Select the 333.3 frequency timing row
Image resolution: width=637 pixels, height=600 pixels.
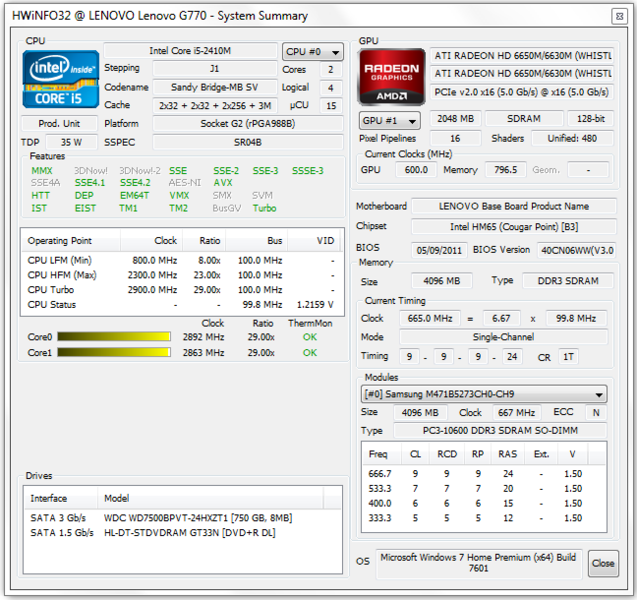[x=484, y=518]
